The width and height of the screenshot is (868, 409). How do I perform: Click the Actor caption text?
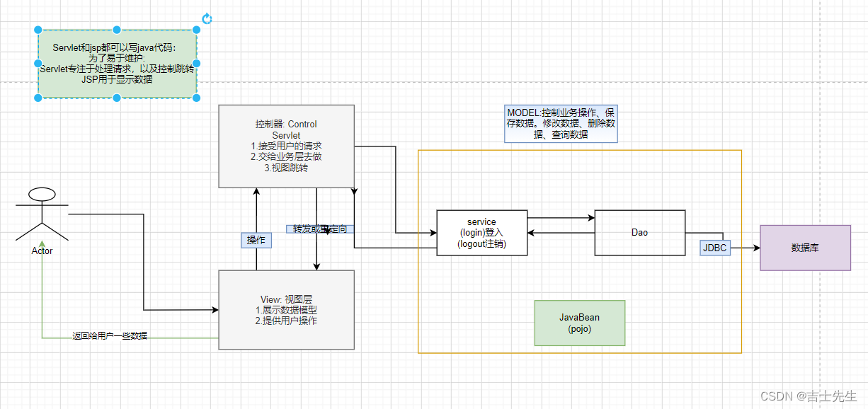point(42,250)
